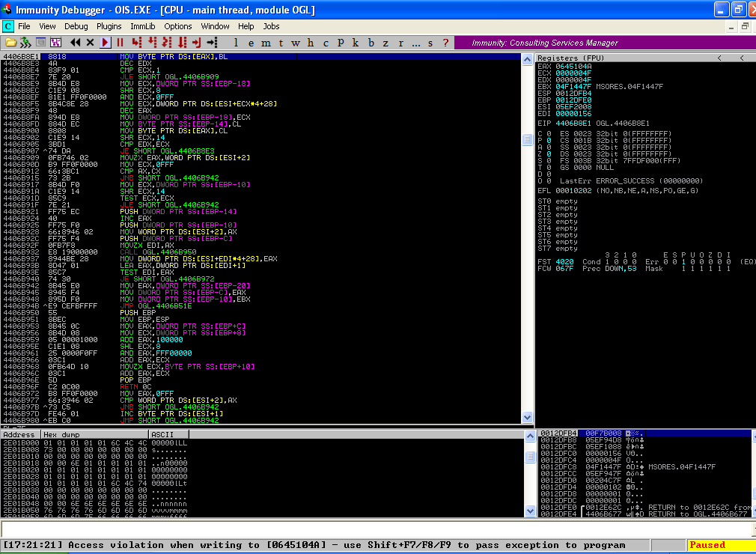Image resolution: width=756 pixels, height=554 pixels.
Task: Open the Help menu
Action: [x=246, y=26]
